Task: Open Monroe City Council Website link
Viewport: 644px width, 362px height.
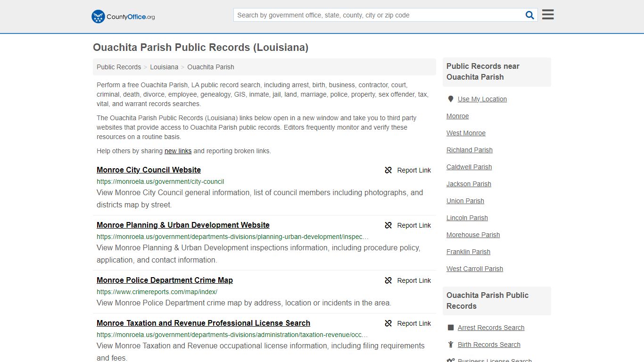Action: click(149, 170)
